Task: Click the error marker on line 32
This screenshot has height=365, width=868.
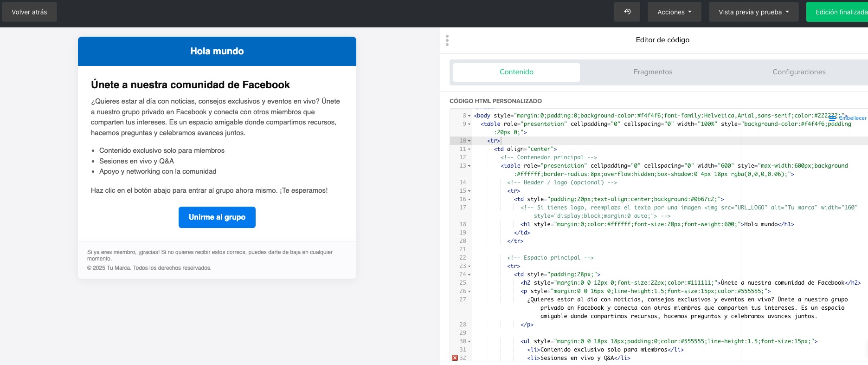Action: point(455,358)
